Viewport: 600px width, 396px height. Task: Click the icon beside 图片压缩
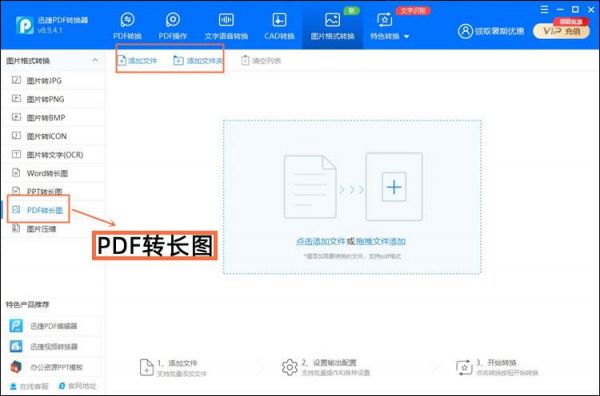[16, 228]
